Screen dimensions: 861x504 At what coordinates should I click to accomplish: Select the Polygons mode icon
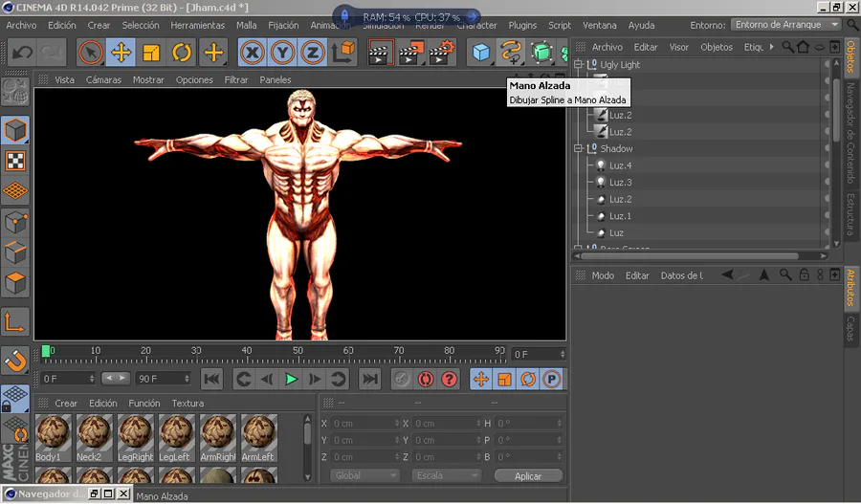[x=15, y=283]
